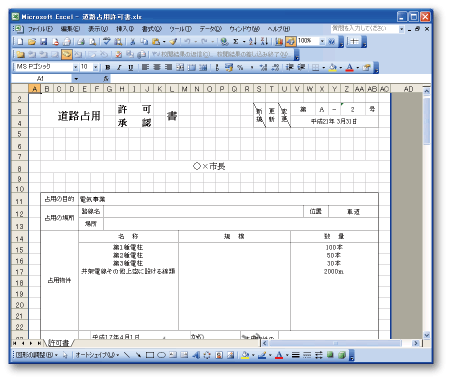
Task: Align cell contents to the left
Action: click(x=145, y=67)
